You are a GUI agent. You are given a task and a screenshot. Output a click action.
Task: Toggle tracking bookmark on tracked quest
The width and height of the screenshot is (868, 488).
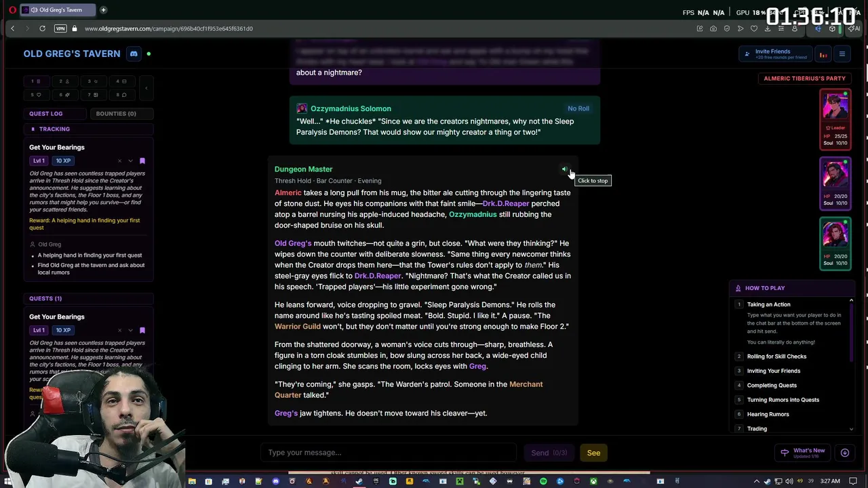(142, 161)
